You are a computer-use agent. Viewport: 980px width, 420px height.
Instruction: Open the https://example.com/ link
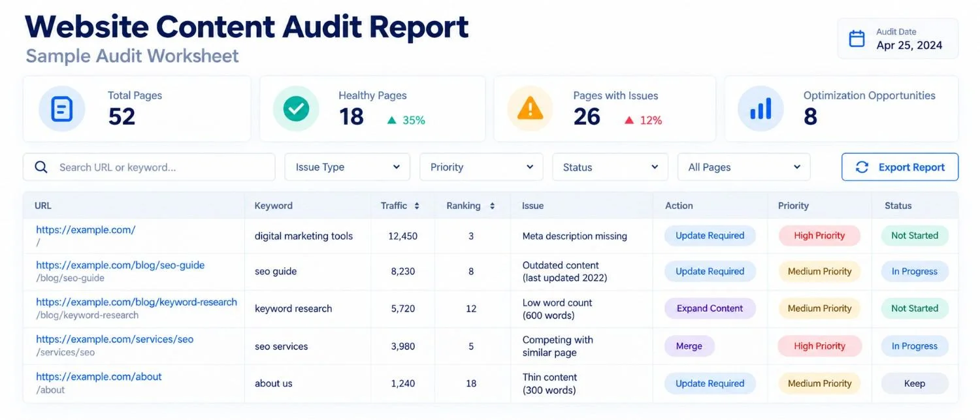tap(86, 230)
